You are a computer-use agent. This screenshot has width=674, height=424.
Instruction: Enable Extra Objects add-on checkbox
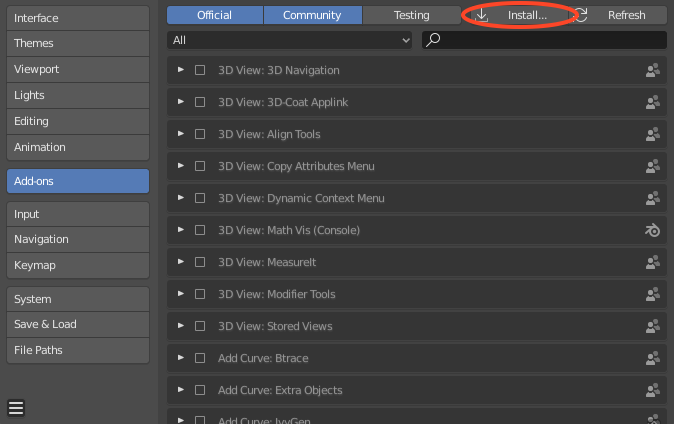pos(200,390)
